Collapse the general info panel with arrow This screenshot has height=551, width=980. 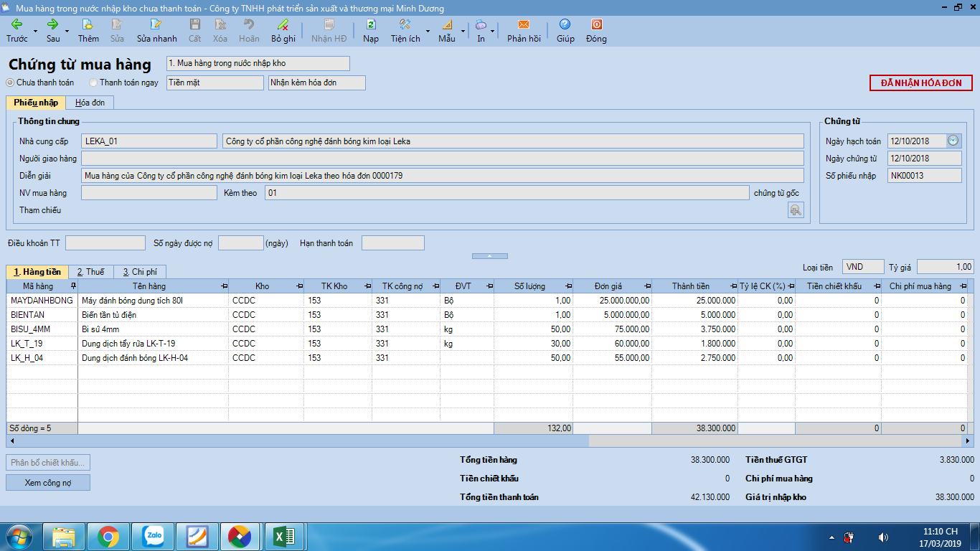[x=489, y=255]
